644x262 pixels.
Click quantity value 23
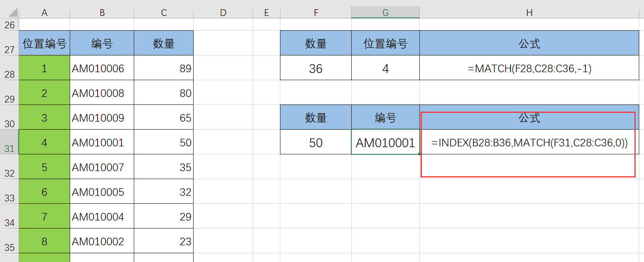tap(164, 241)
